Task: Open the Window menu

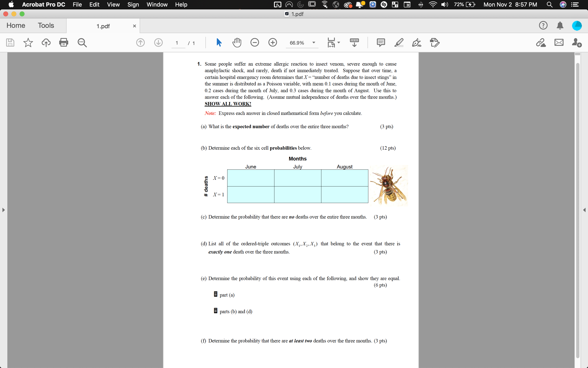Action: point(157,4)
